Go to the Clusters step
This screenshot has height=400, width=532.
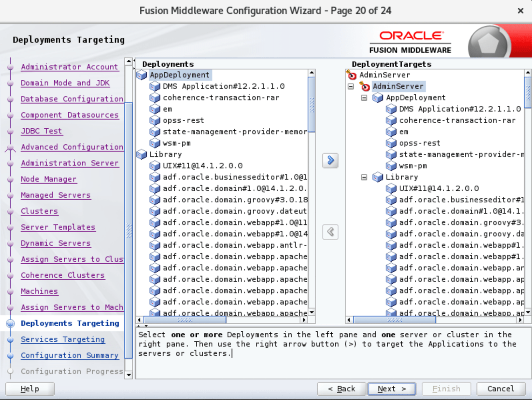coord(40,211)
